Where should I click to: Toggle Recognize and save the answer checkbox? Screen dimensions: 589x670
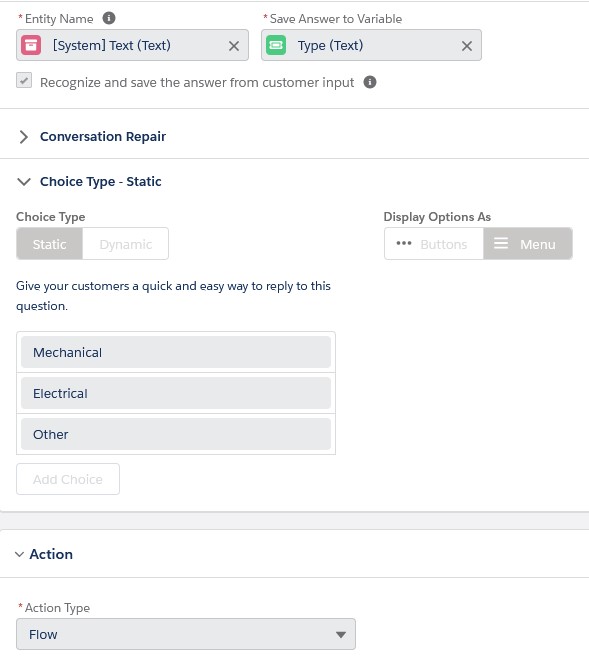coord(24,80)
